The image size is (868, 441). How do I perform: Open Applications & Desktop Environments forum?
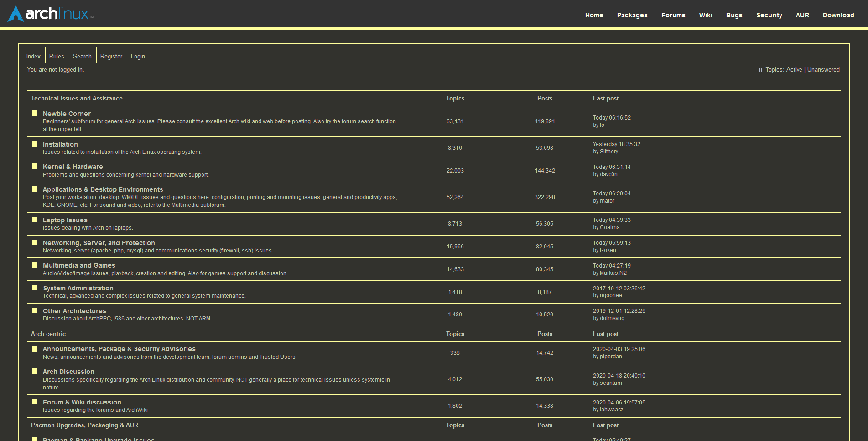coord(103,189)
